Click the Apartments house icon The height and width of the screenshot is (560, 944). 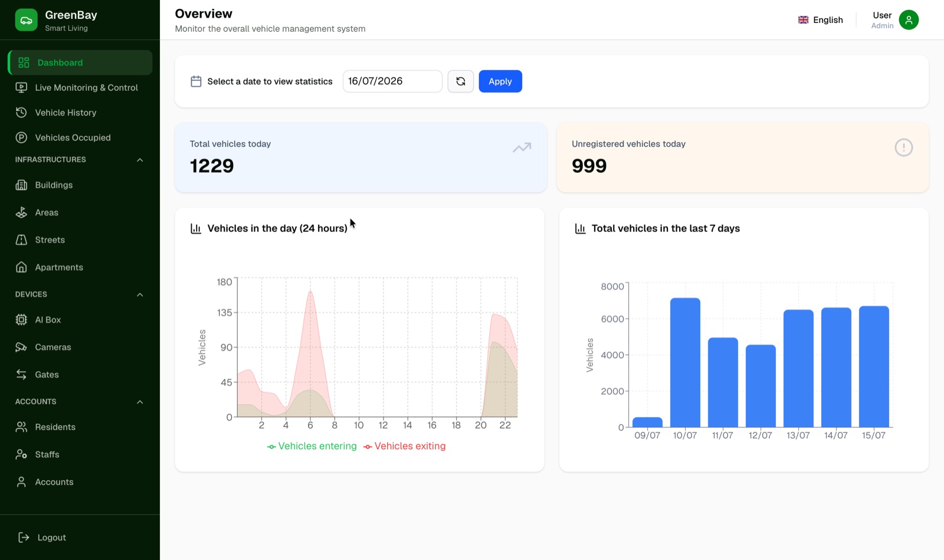21,267
